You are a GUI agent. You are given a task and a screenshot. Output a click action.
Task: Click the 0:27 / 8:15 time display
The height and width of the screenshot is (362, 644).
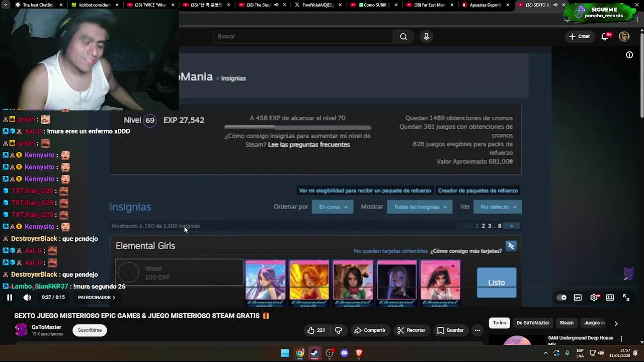[53, 298]
